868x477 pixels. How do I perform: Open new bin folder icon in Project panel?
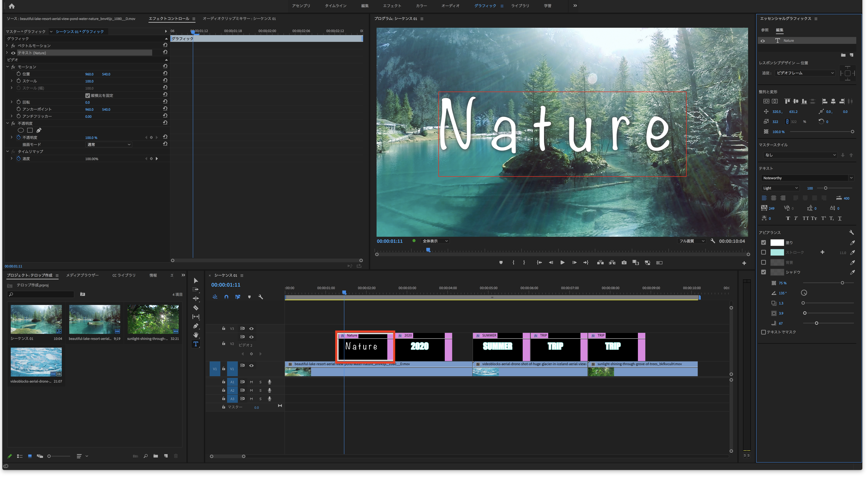point(156,456)
